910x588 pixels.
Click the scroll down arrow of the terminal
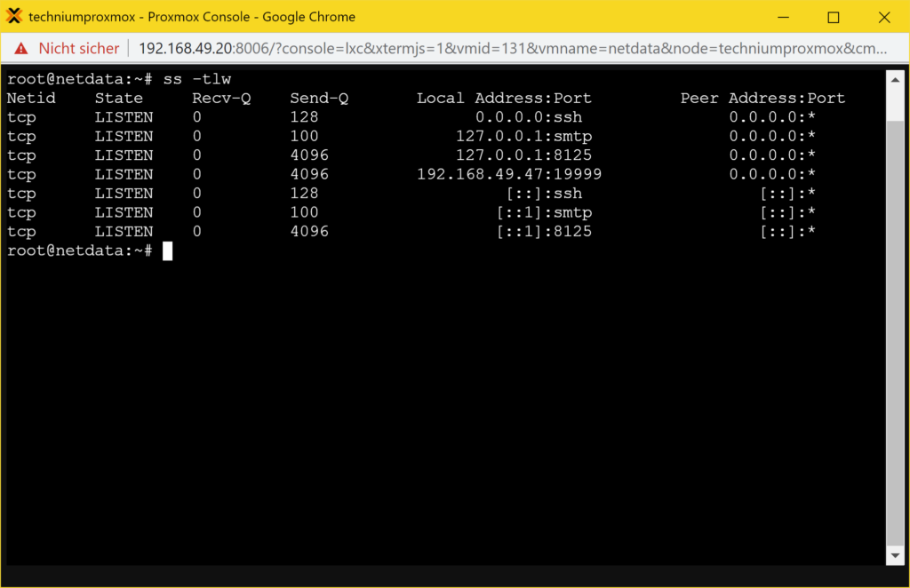click(895, 555)
